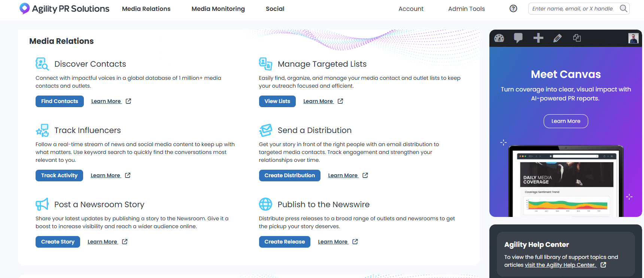The width and height of the screenshot is (644, 278).
Task: Open Learn More under Track Influencers
Action: coord(106,175)
